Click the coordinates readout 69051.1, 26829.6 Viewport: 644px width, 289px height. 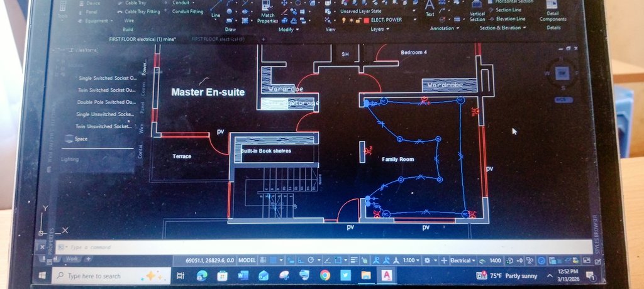[x=209, y=260]
